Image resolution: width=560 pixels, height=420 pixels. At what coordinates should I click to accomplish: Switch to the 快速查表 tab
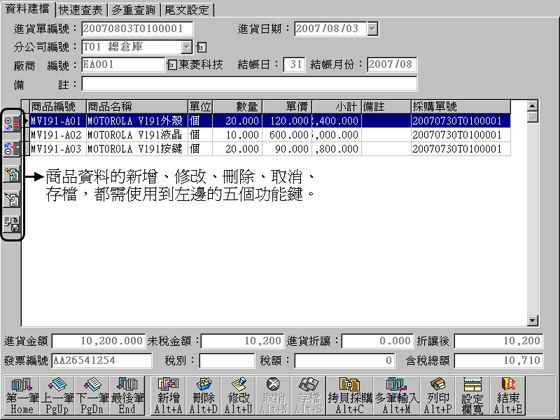[x=80, y=10]
